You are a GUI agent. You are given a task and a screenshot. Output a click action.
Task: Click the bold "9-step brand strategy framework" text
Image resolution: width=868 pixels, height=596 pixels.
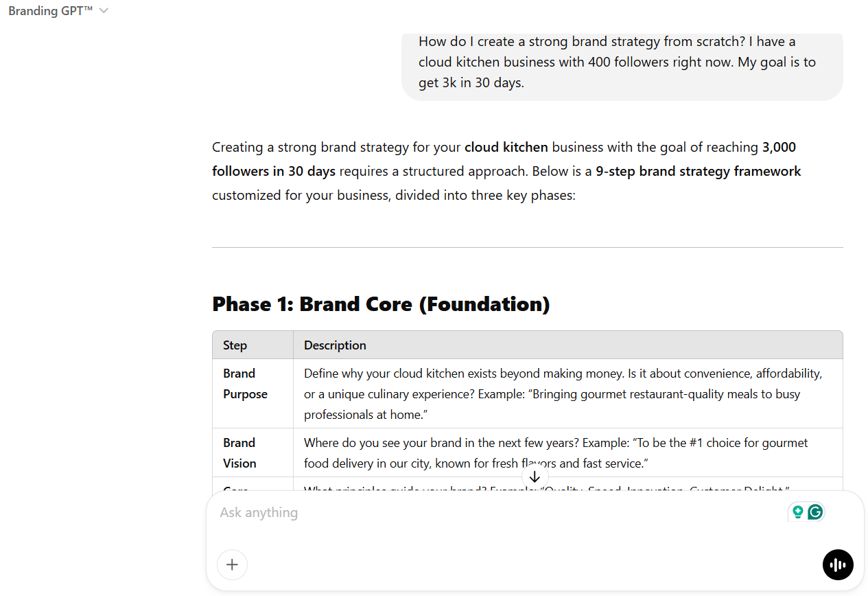[698, 171]
